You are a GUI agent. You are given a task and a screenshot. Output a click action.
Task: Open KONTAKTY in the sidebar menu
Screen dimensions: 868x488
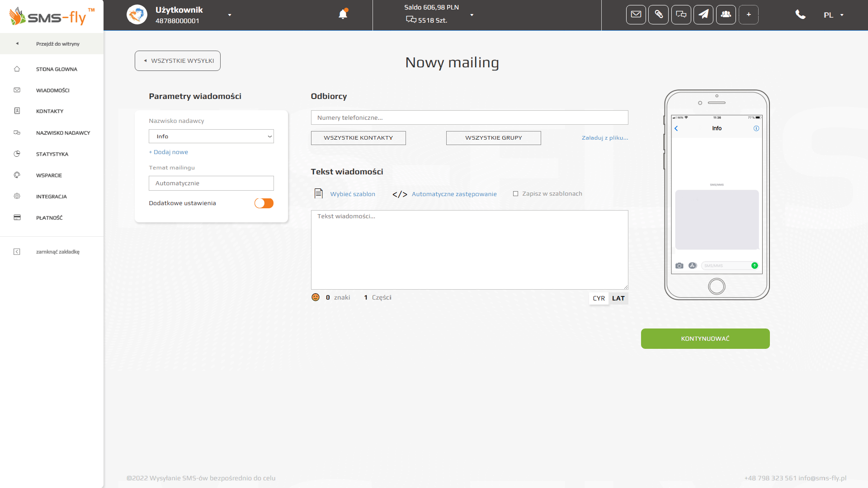tap(50, 111)
